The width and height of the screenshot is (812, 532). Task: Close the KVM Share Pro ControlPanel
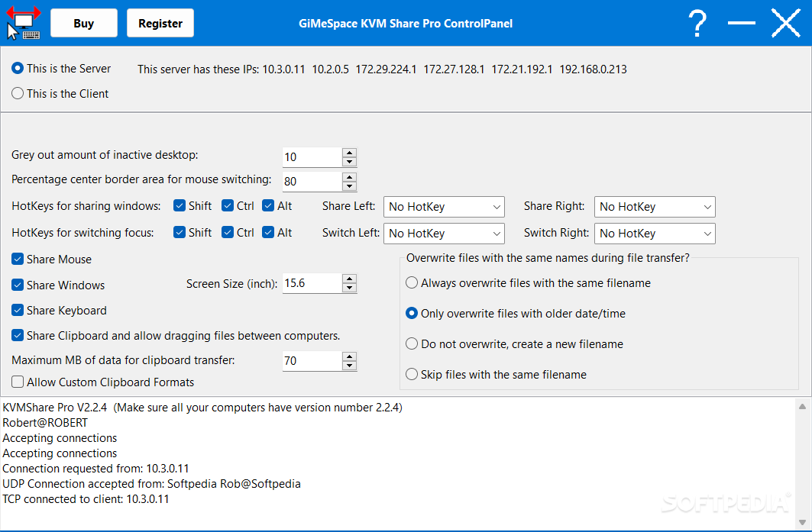click(786, 23)
